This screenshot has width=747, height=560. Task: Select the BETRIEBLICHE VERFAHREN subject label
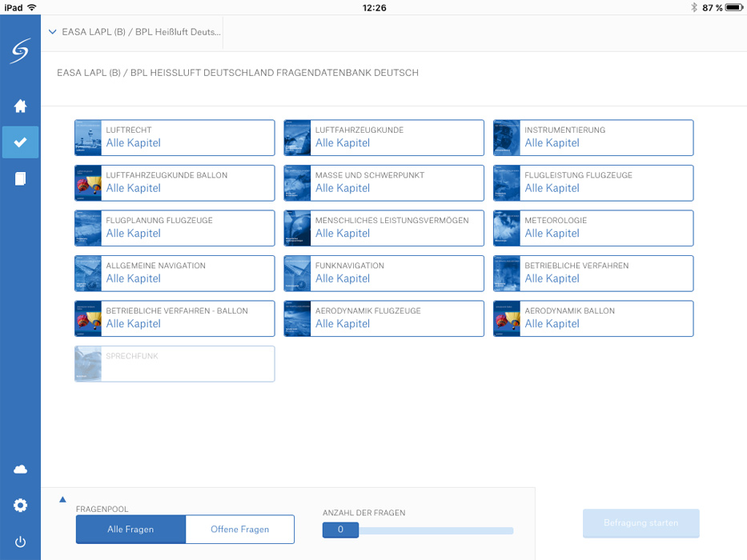pyautogui.click(x=576, y=266)
